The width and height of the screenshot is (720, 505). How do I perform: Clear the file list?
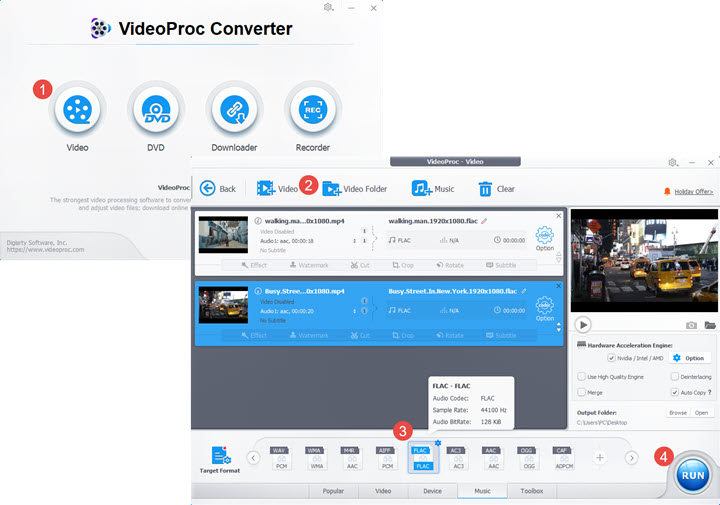(x=496, y=189)
